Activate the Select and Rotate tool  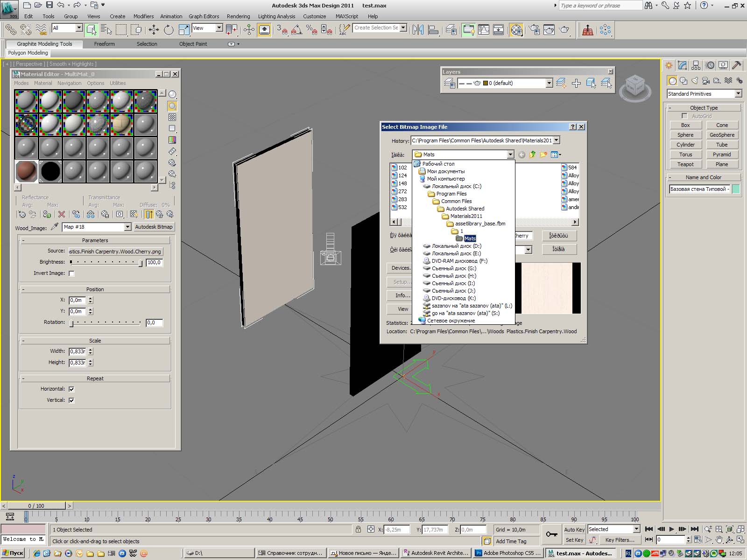tap(169, 30)
